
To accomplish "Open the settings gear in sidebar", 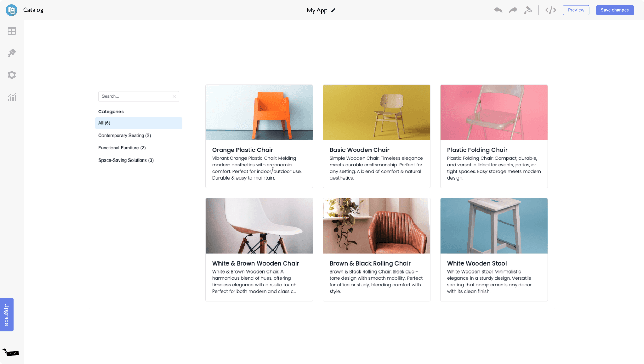I will pos(12,75).
